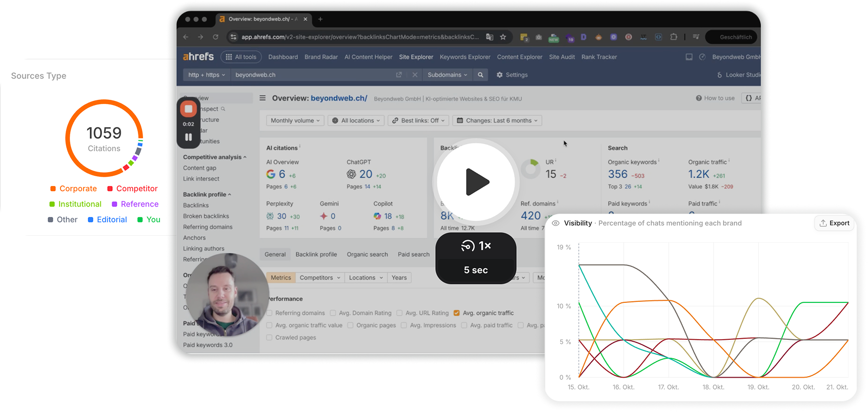
Task: Click browser forward arrow
Action: point(200,37)
